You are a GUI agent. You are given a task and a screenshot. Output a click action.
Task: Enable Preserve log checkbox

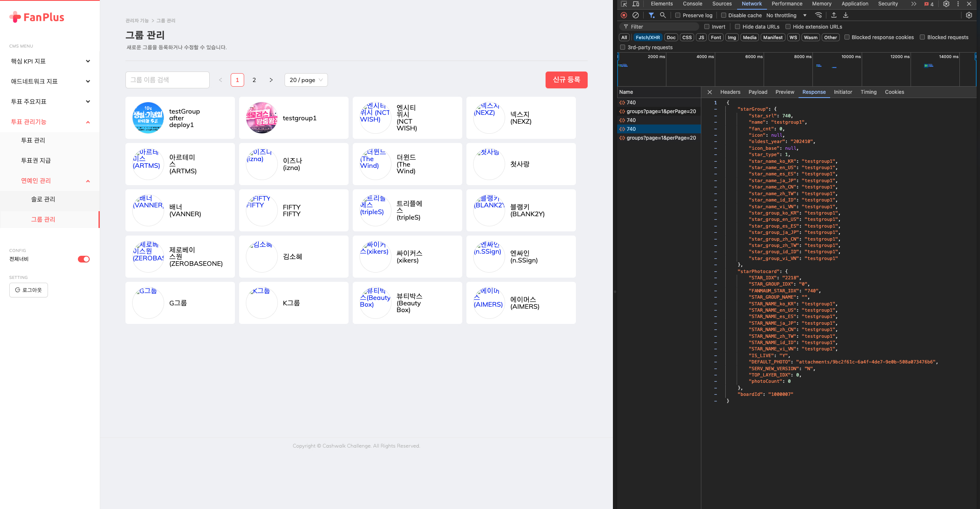(x=678, y=15)
